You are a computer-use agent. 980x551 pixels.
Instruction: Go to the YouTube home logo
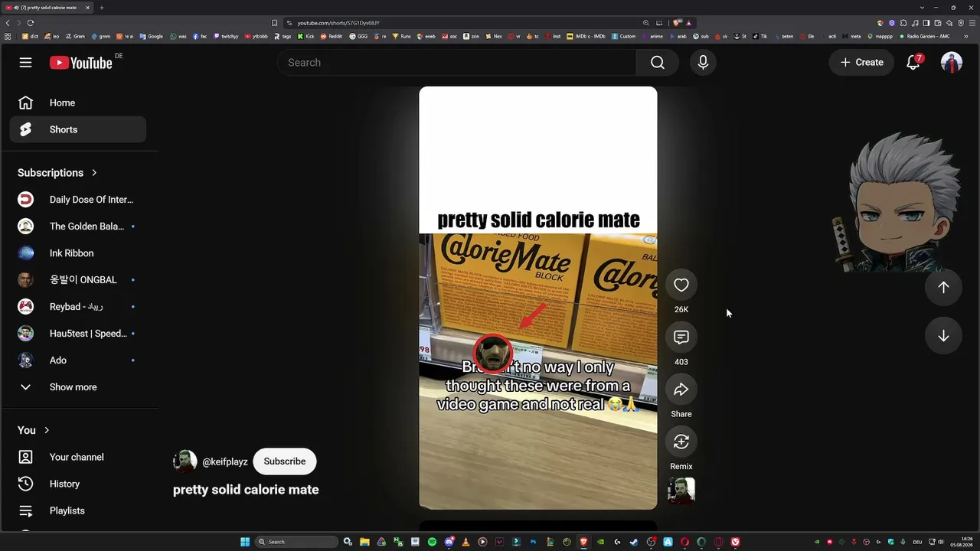click(x=81, y=63)
